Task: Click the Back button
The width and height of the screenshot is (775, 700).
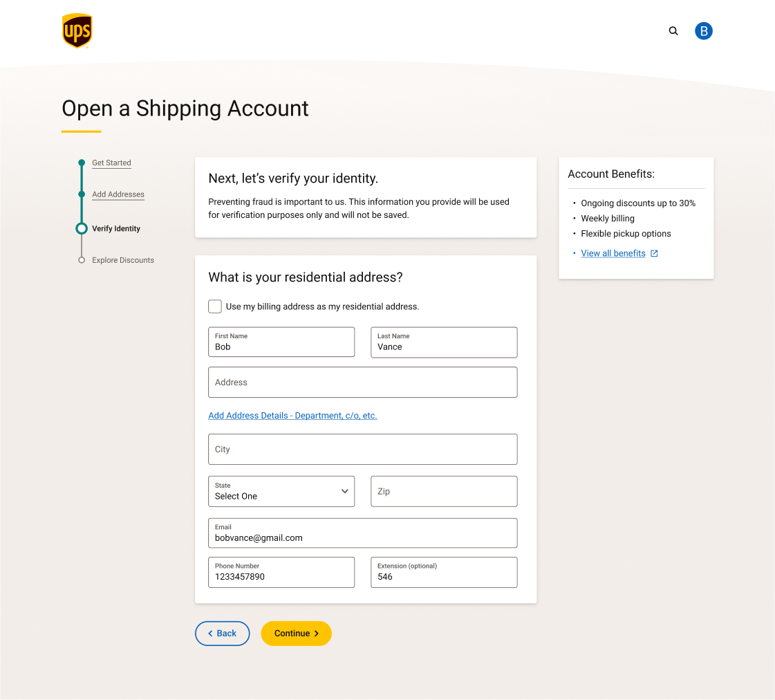Action: pos(223,634)
